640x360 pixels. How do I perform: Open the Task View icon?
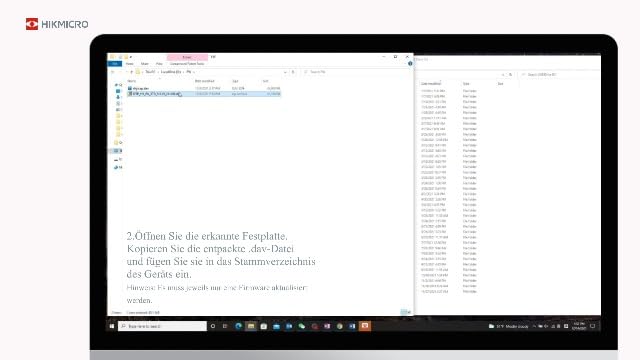[225, 326]
